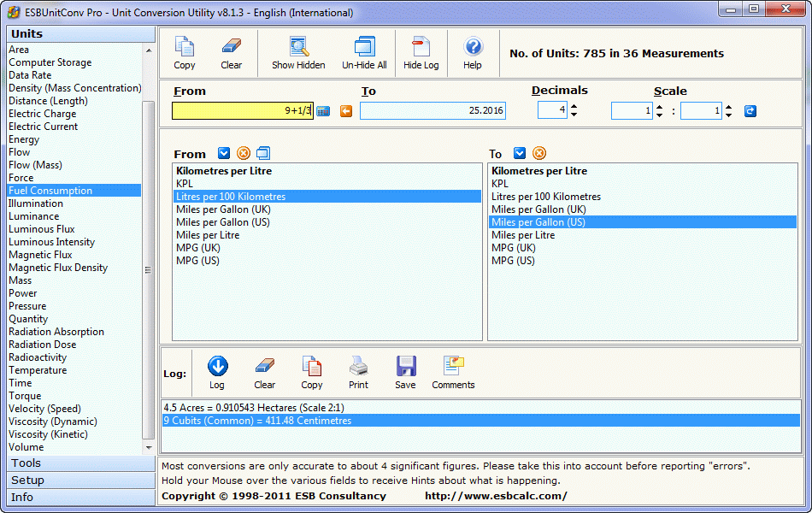The height and width of the screenshot is (513, 812).
Task: Choose Miles per Gallon (US) in To list
Action: tap(642, 222)
